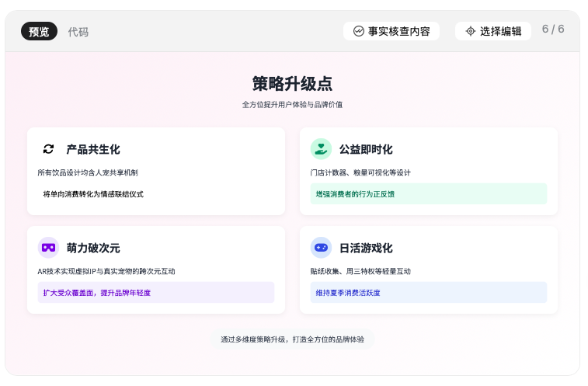Select the bottom summary pill 通过多维度策略升级
The width and height of the screenshot is (588, 386).
pyautogui.click(x=292, y=339)
